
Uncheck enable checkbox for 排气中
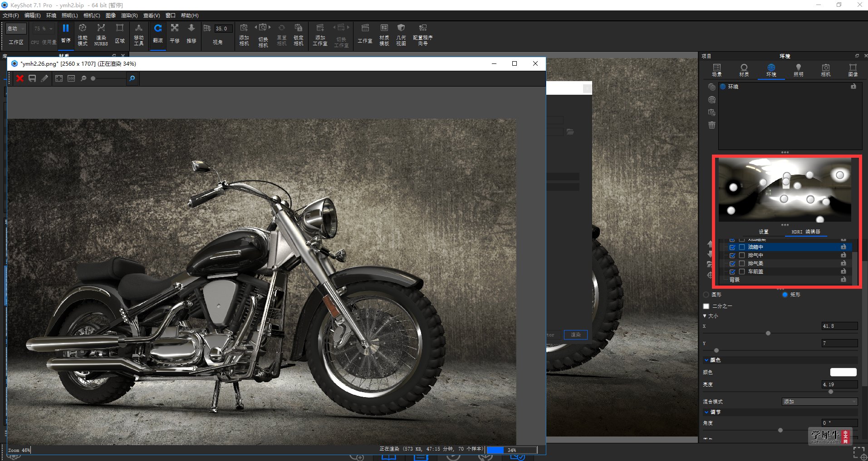732,255
